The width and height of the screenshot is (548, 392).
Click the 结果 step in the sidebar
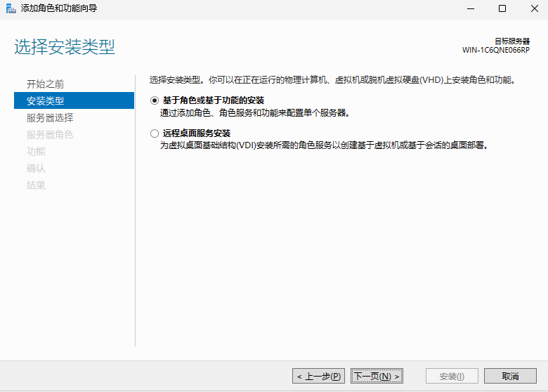[x=36, y=185]
